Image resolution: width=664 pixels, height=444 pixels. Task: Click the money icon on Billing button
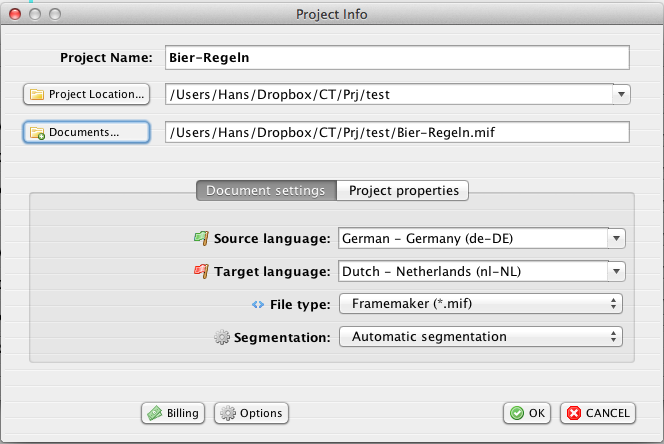153,413
